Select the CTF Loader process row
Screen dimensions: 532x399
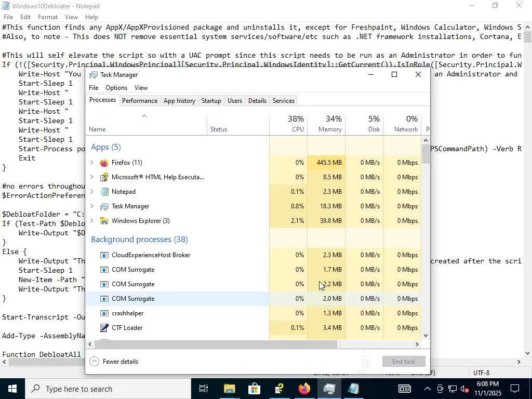254,328
